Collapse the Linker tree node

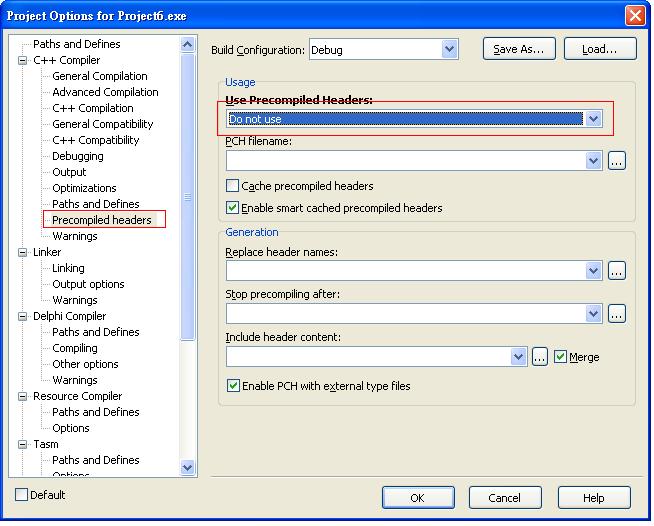click(23, 252)
